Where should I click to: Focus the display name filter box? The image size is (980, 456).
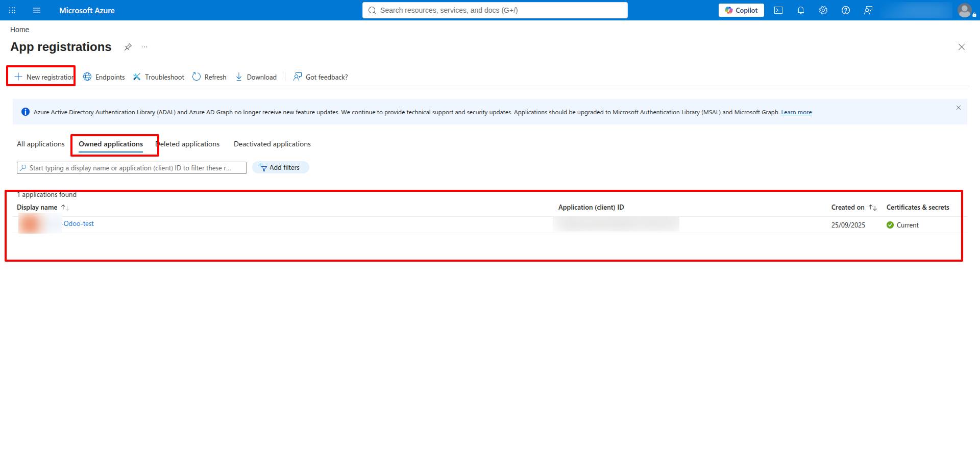pos(132,168)
